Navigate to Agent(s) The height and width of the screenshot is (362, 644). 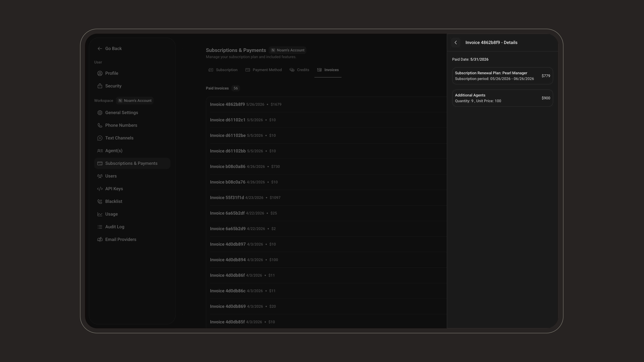tap(132, 151)
